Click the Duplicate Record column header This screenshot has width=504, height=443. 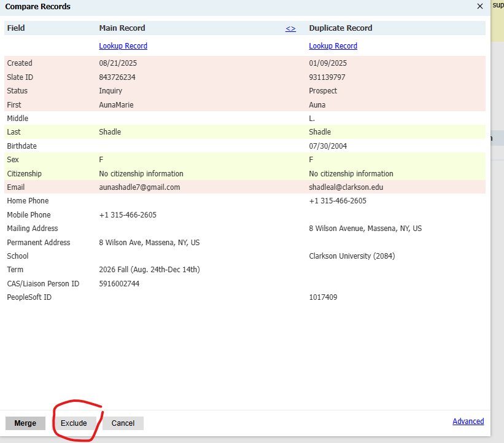coord(340,28)
